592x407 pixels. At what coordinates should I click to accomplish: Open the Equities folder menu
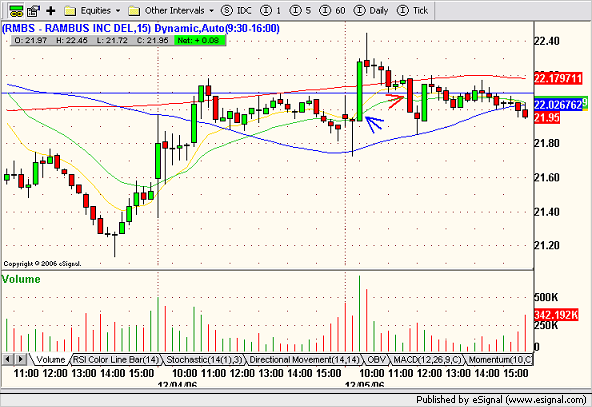pyautogui.click(x=92, y=11)
